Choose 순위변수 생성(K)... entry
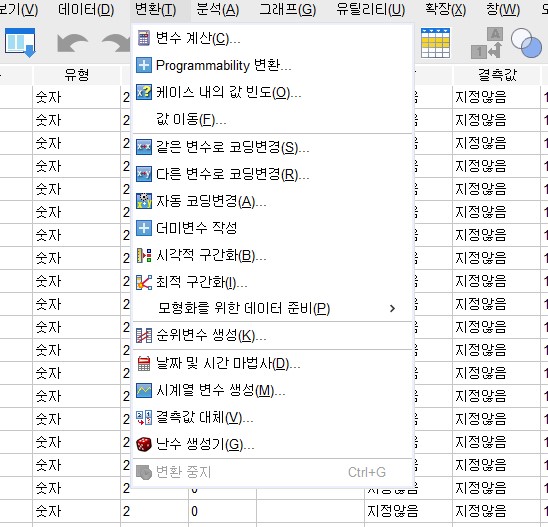548x527 pixels. coord(273,336)
